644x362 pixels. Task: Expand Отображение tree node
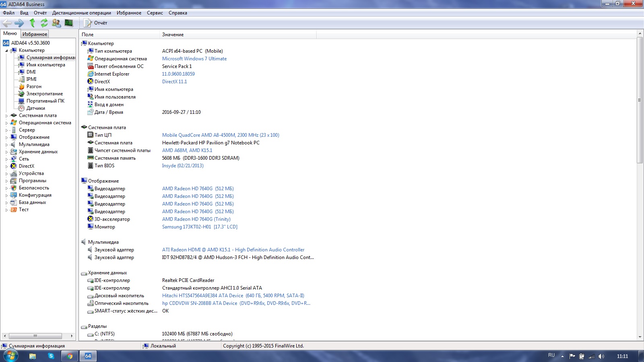point(6,138)
